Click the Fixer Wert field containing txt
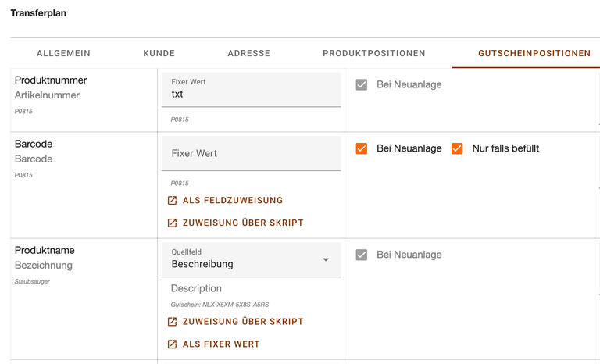 coord(251,90)
